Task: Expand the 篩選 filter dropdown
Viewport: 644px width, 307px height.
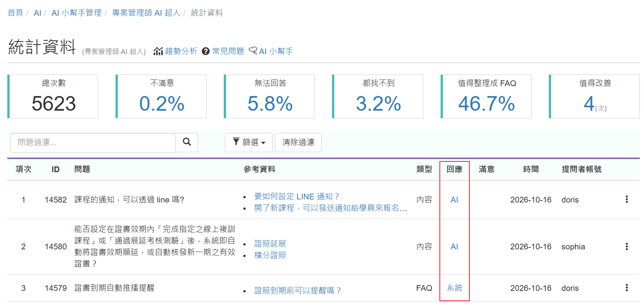Action: tap(249, 143)
